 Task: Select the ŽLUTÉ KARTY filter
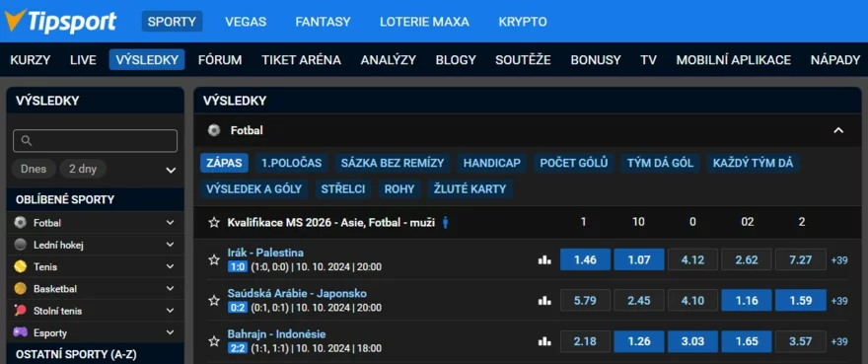click(470, 189)
